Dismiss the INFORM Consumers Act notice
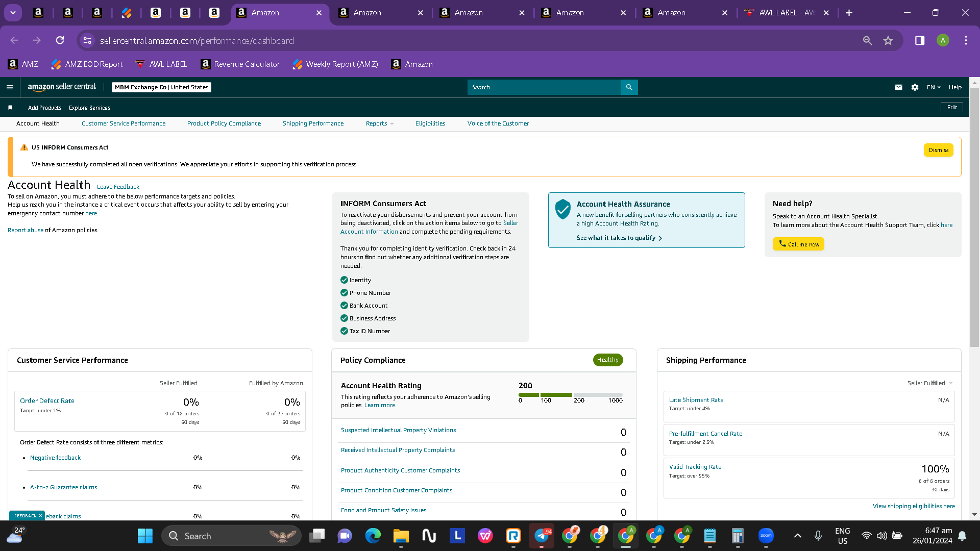This screenshot has height=551, width=980. [939, 150]
